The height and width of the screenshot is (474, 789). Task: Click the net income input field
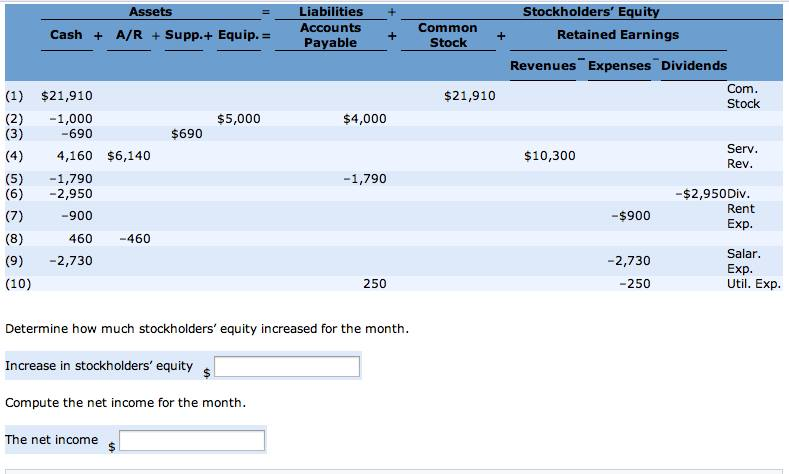tap(192, 440)
